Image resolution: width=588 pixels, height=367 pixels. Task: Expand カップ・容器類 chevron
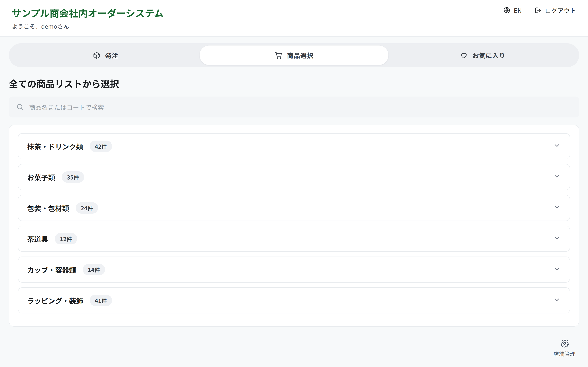[x=557, y=269]
